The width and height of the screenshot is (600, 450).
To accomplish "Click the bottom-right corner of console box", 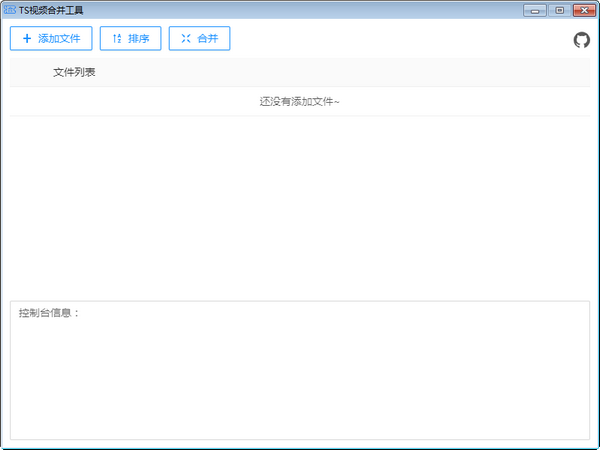I will 585,435.
